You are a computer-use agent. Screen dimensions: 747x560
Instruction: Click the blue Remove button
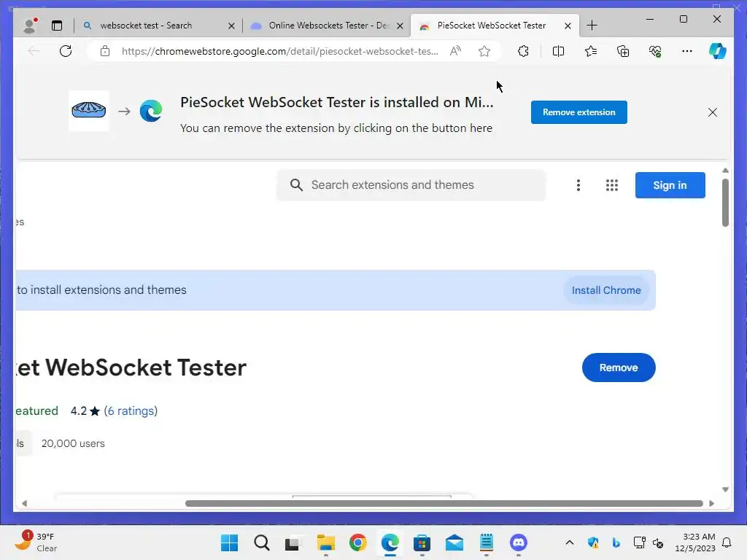click(619, 367)
